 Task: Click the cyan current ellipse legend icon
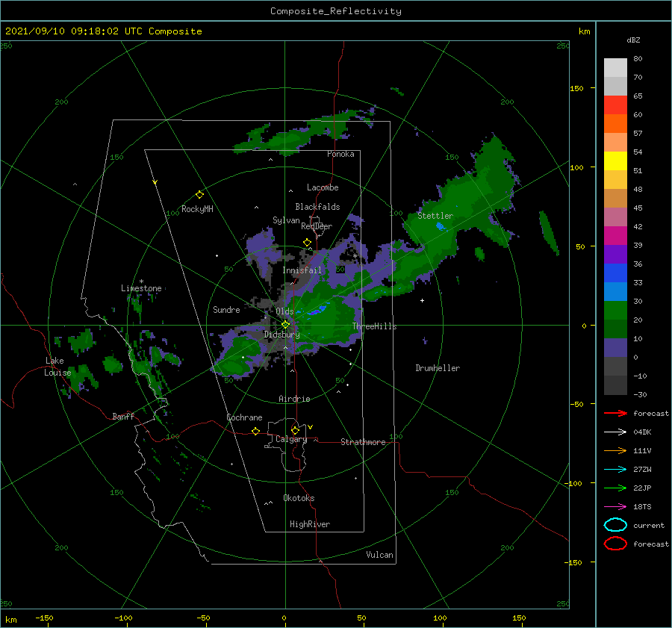(615, 525)
